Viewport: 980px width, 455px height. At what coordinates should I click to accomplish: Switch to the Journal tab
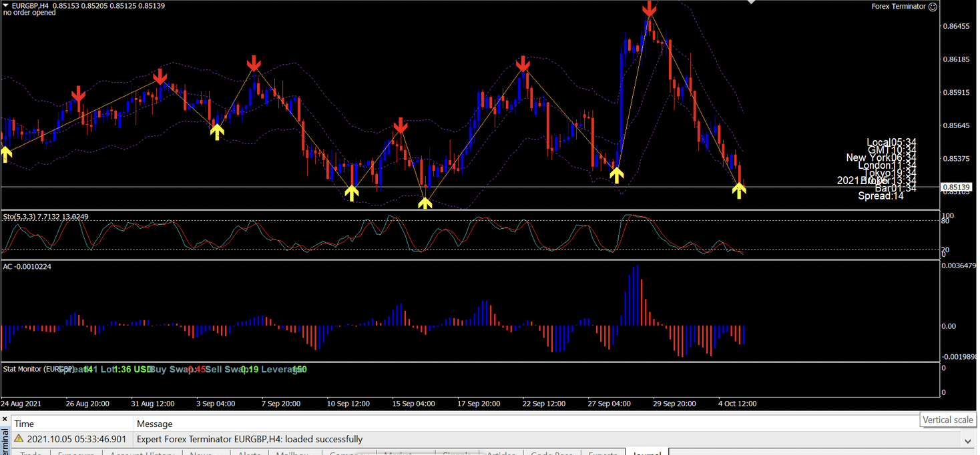pyautogui.click(x=646, y=453)
